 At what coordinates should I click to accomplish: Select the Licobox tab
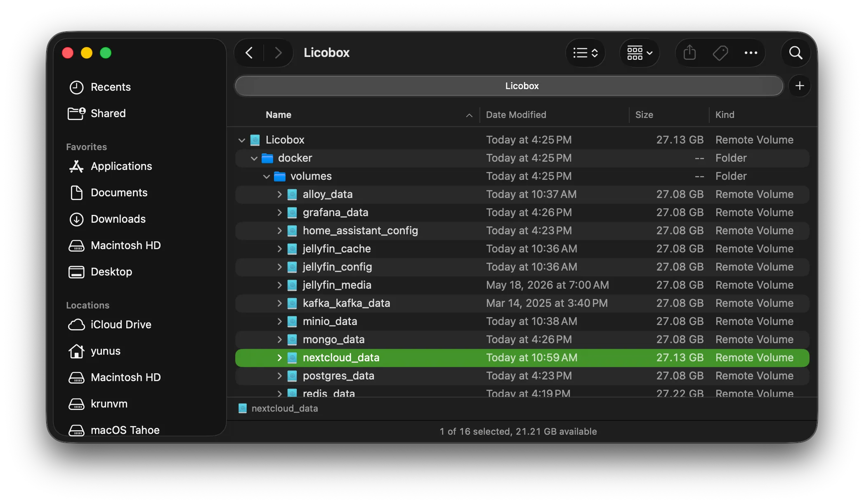tap(509, 86)
